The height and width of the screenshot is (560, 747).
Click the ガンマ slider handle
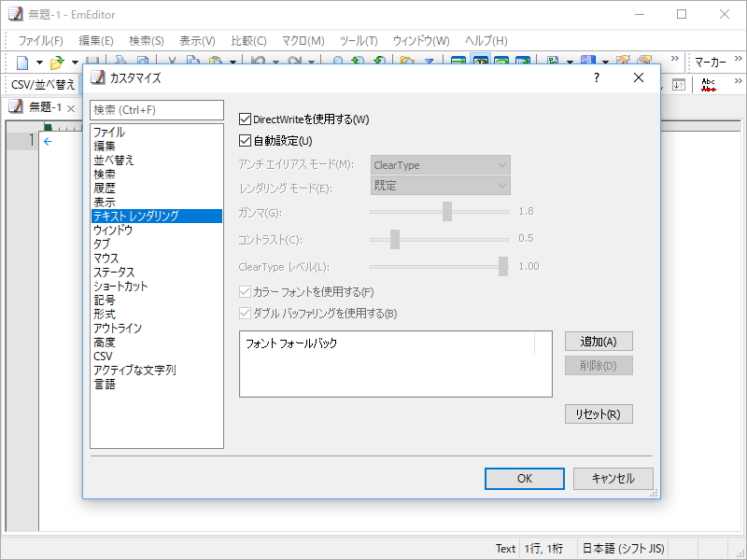coord(447,212)
